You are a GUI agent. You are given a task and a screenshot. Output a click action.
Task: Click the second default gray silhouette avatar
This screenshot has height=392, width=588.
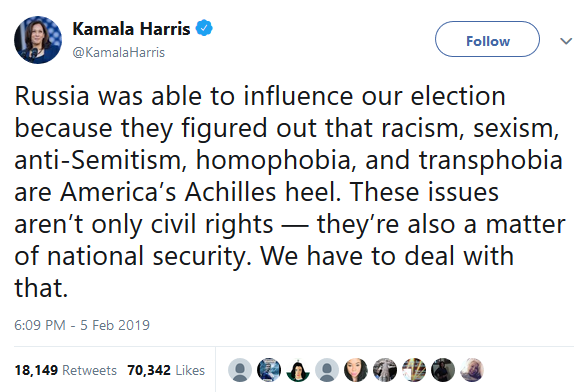(327, 370)
